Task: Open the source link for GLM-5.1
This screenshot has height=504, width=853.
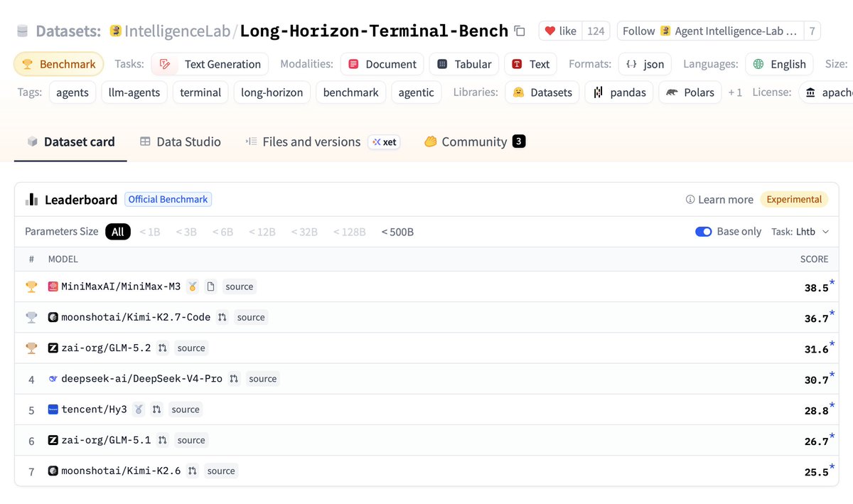Action: 191,440
